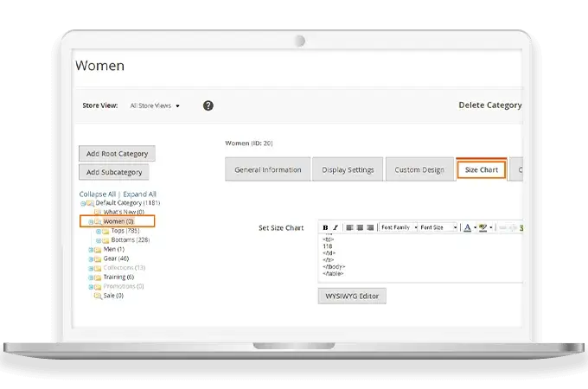Click Delete Category button
The image size is (588, 389).
[x=489, y=105]
